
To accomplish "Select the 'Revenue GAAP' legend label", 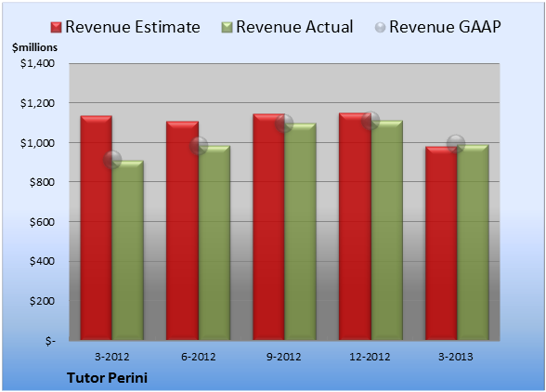I will click(445, 27).
